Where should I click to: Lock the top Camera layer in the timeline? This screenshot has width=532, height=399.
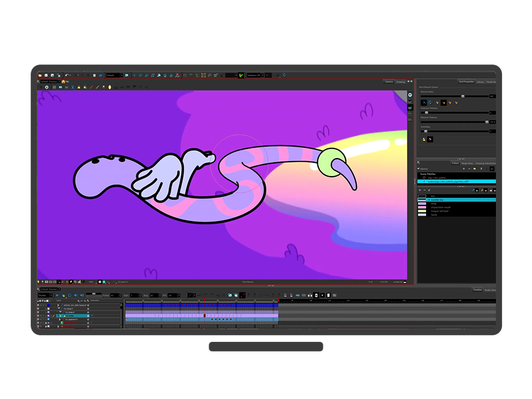[x=46, y=305]
